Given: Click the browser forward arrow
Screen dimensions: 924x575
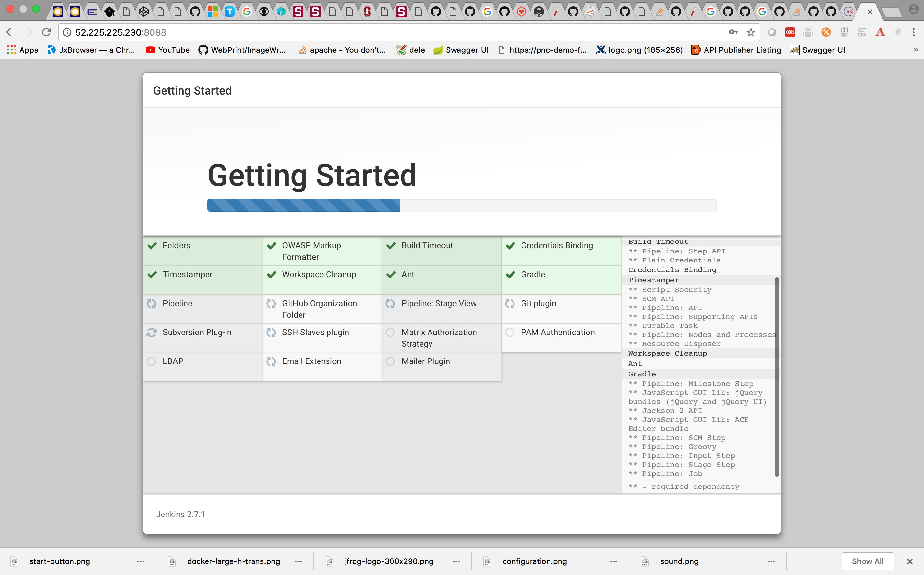Looking at the screenshot, I should (x=28, y=32).
